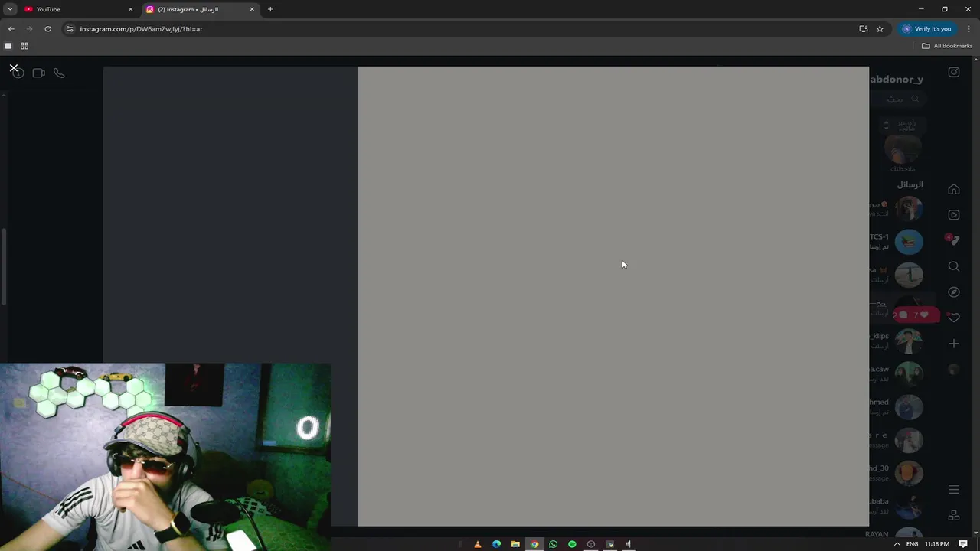Click the Verify it's you profile button
This screenshot has width=980, height=551.
coord(926,29)
